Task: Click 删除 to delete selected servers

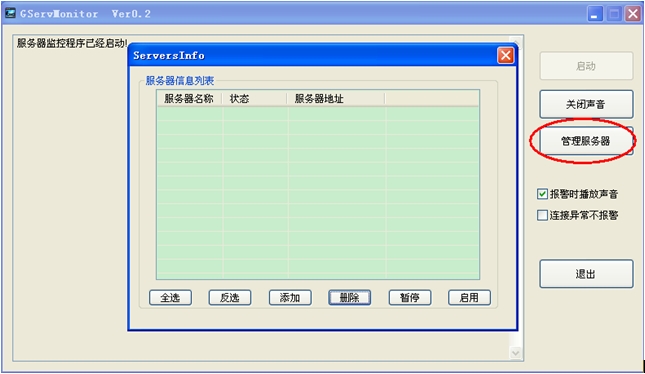Action: click(x=350, y=297)
